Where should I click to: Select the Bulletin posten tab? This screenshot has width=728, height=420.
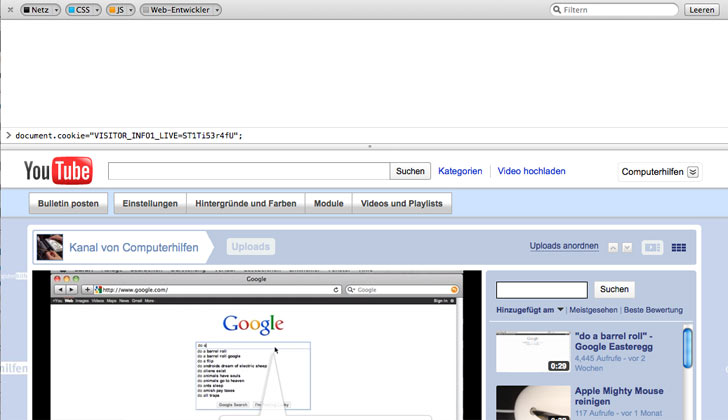[x=68, y=203]
